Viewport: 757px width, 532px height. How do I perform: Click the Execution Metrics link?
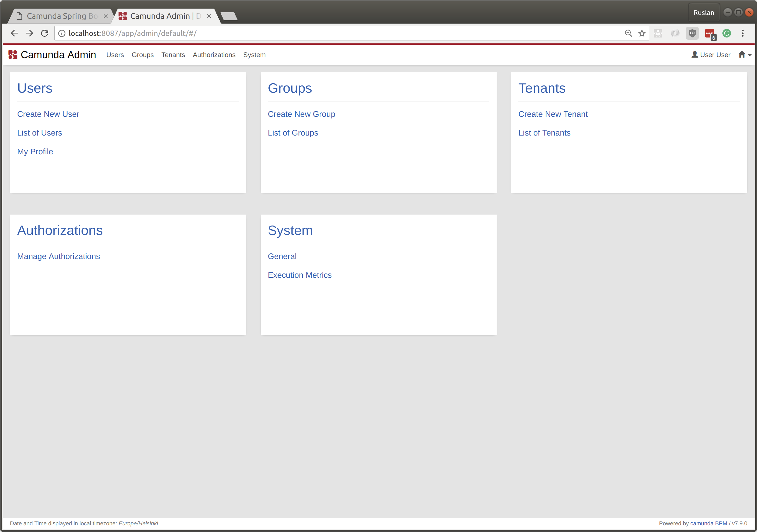coord(299,275)
